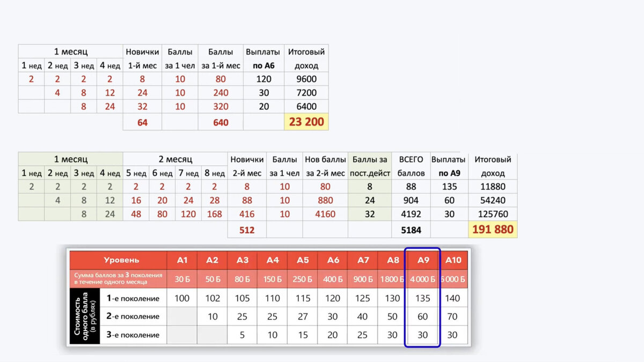Click the A7 level column header
The image size is (644, 362).
pyautogui.click(x=363, y=260)
